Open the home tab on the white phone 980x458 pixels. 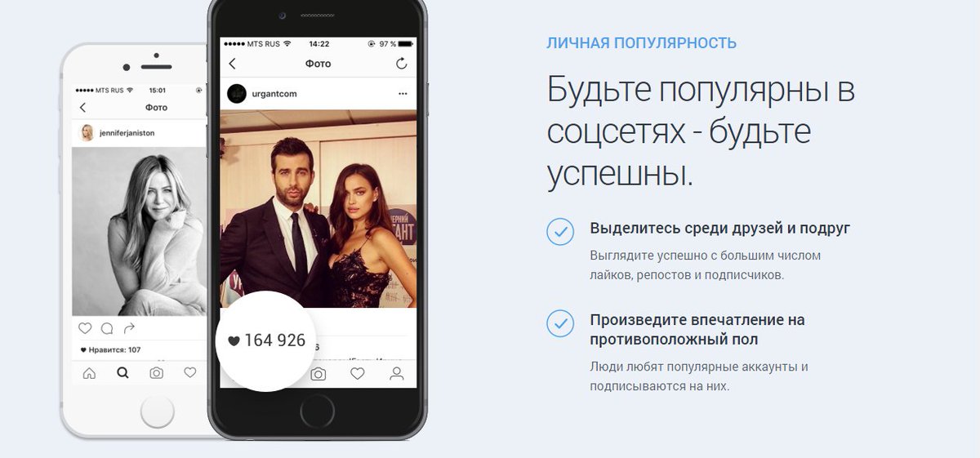89,373
